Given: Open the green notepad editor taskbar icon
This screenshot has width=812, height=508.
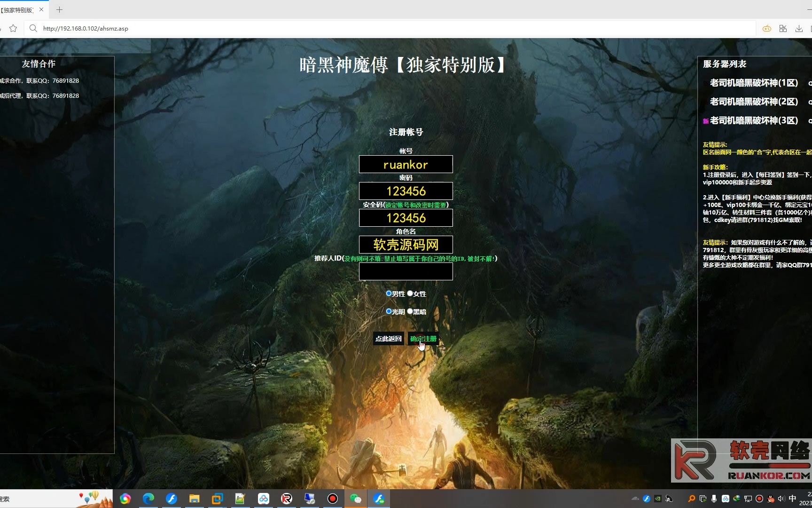Looking at the screenshot, I should [240, 499].
